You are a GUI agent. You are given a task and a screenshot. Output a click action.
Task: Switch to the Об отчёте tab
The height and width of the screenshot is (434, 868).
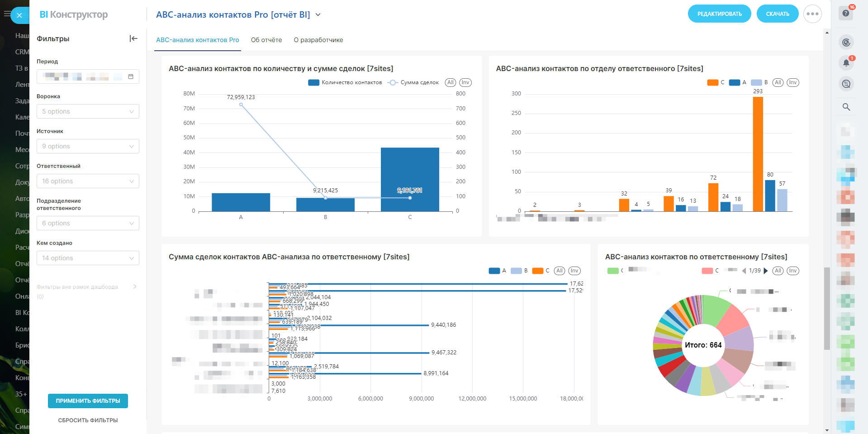[266, 40]
